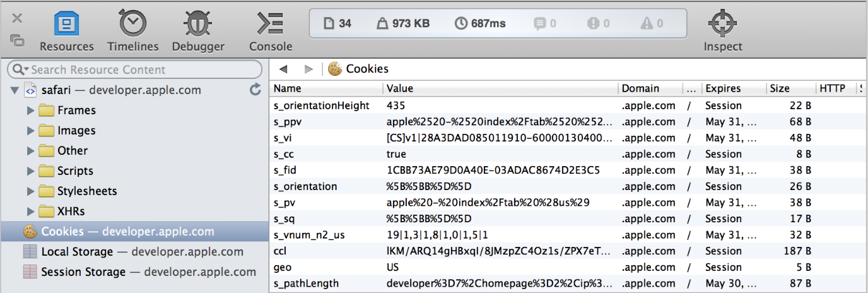
Task: Click the error count indicator in toolbar
Action: 598,23
